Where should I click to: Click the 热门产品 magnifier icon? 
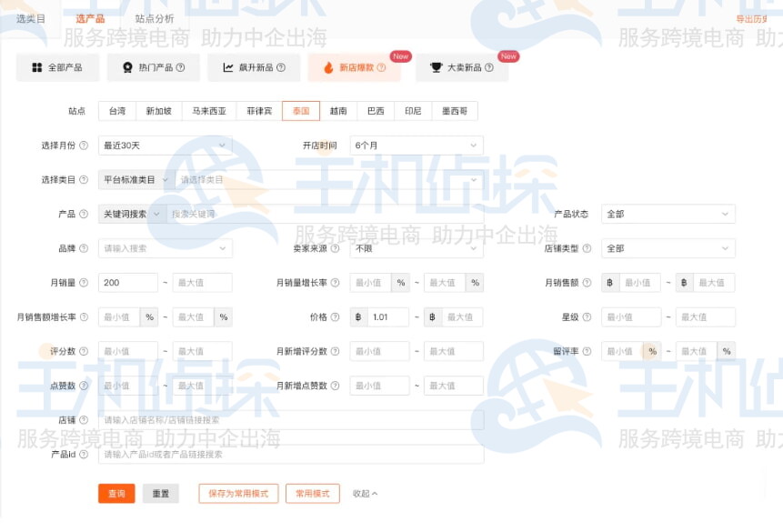pos(128,66)
